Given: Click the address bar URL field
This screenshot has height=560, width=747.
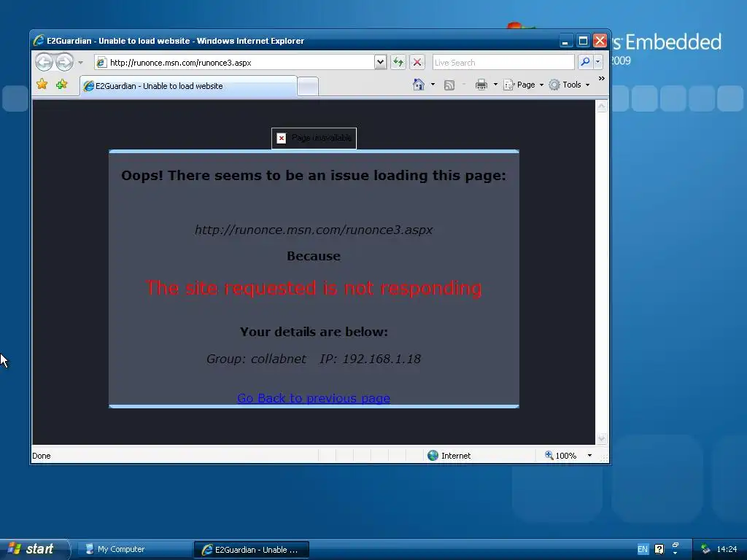Looking at the screenshot, I should 234,63.
